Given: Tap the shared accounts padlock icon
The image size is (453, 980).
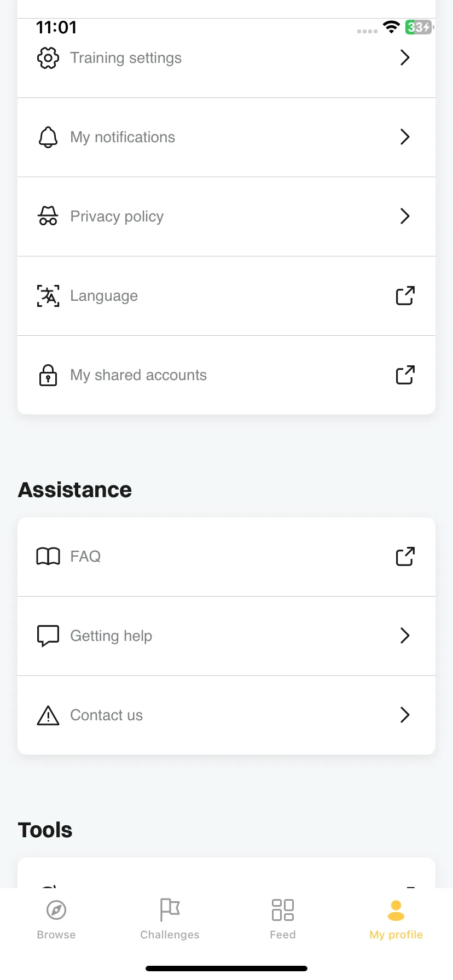Looking at the screenshot, I should coord(48,375).
